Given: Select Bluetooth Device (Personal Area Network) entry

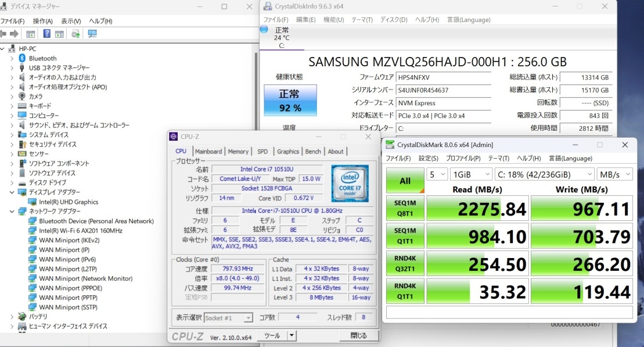Looking at the screenshot, I should pyautogui.click(x=96, y=221).
